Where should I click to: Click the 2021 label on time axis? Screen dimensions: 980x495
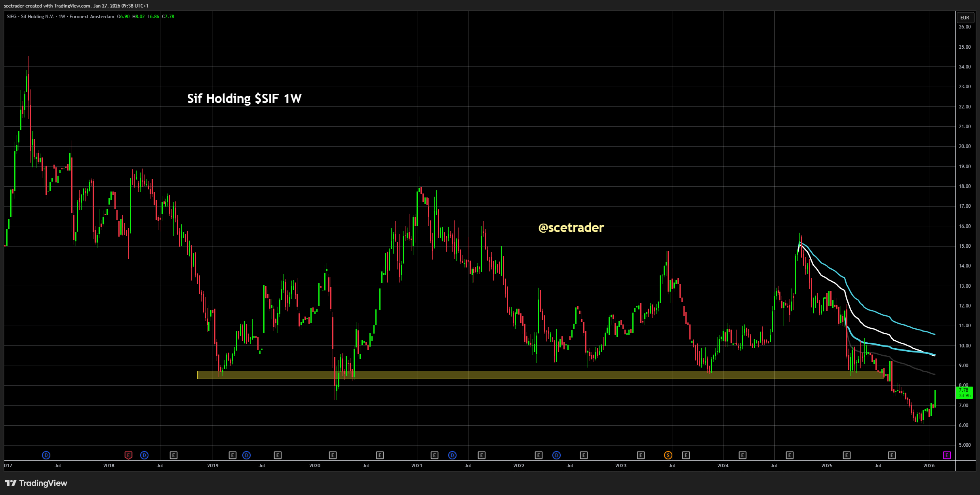point(417,465)
